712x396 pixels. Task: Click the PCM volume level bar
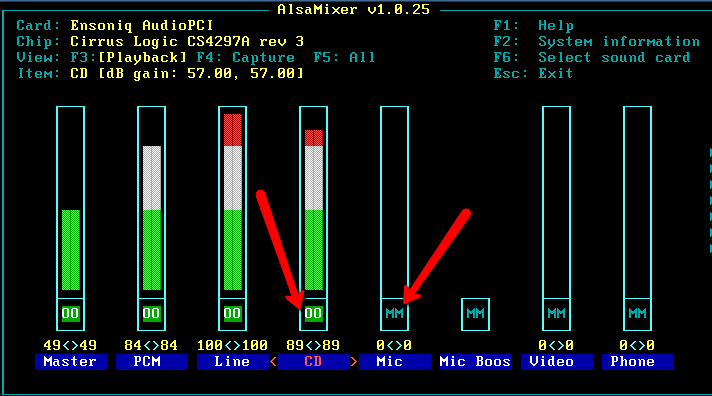[152, 218]
